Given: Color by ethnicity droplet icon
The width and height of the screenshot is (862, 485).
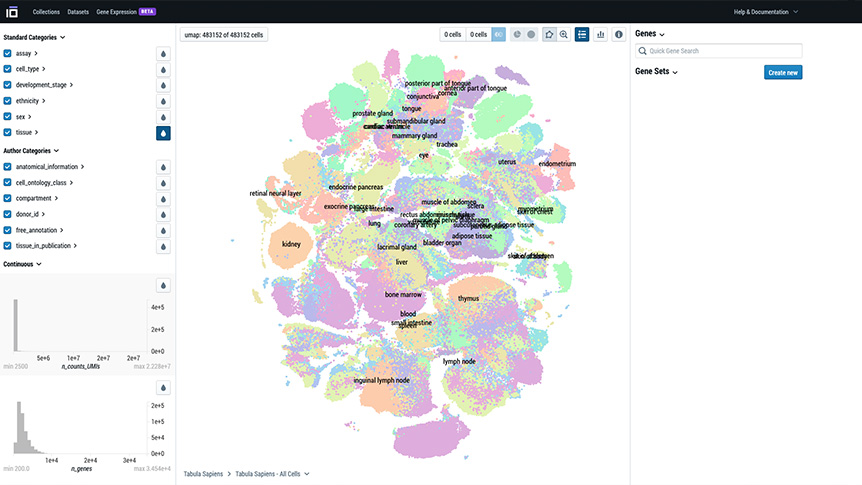Looking at the screenshot, I should (163, 102).
